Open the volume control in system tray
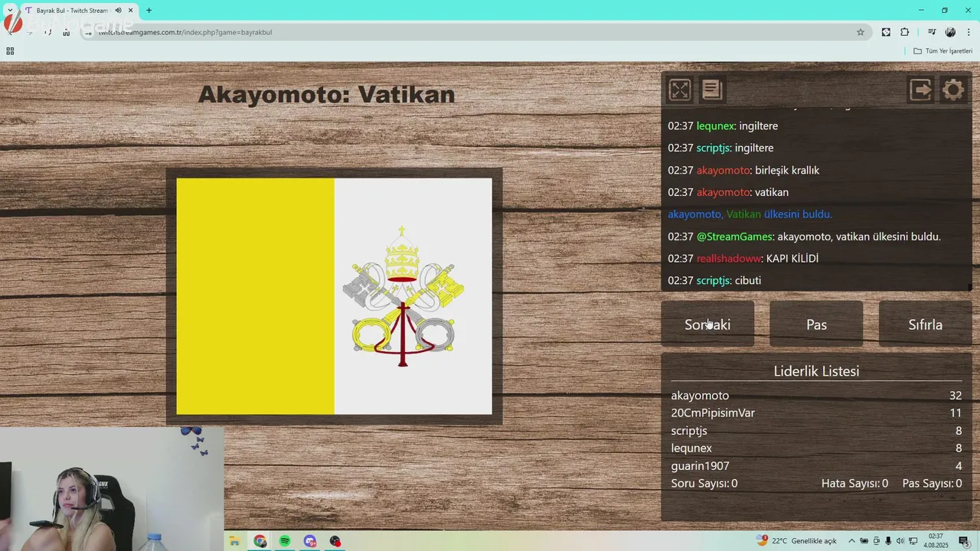The height and width of the screenshot is (551, 980). tap(900, 541)
